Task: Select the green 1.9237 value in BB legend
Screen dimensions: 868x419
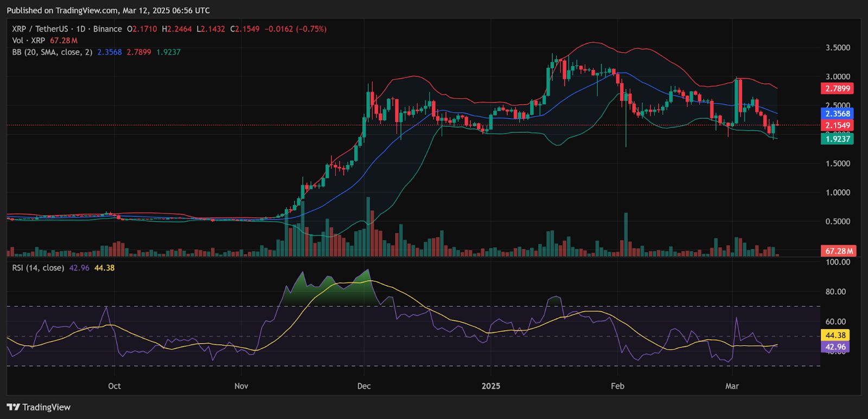Action: [168, 52]
